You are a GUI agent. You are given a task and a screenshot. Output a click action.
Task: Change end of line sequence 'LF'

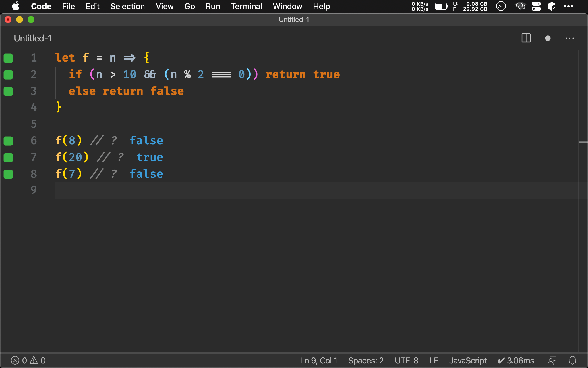coord(434,361)
